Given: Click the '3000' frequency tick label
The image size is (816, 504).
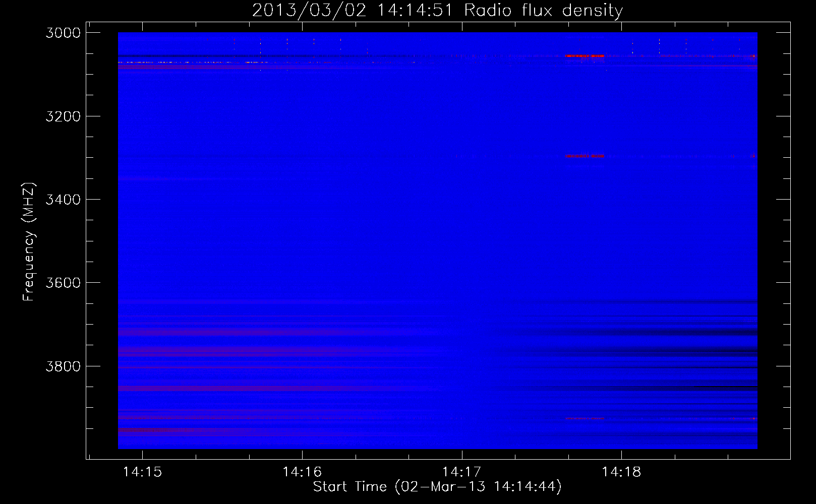Looking at the screenshot, I should tap(63, 33).
